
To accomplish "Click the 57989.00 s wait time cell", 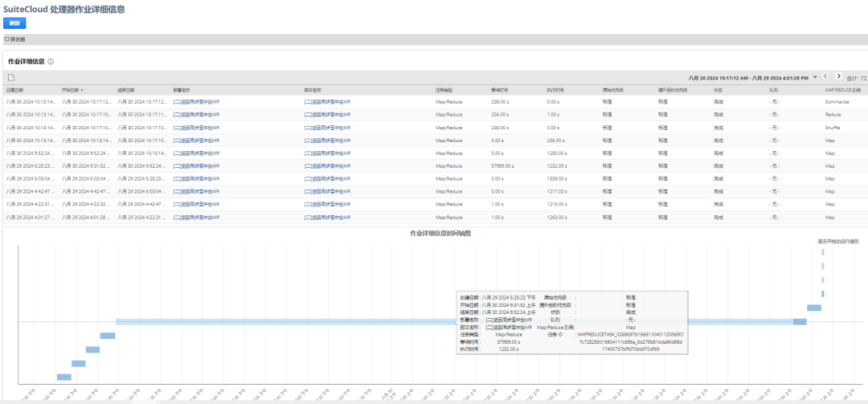I will (x=502, y=166).
